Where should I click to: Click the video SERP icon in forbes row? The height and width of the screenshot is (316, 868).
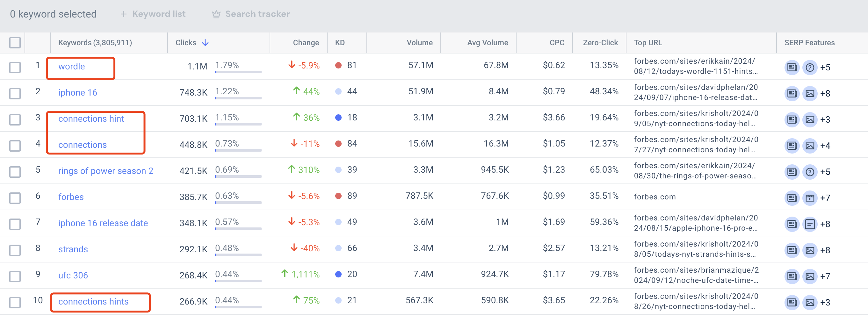tap(810, 198)
